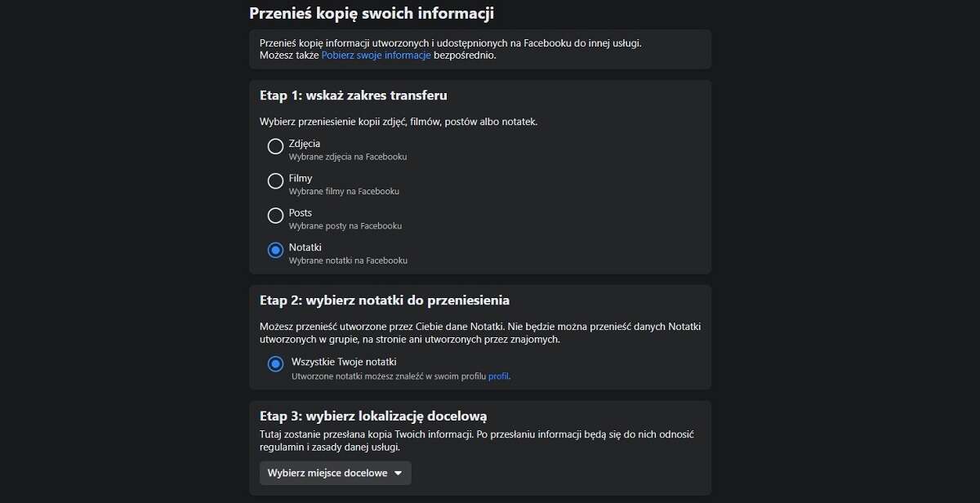Click the page title "Przenieś kopię swoich informacji"

(x=377, y=13)
